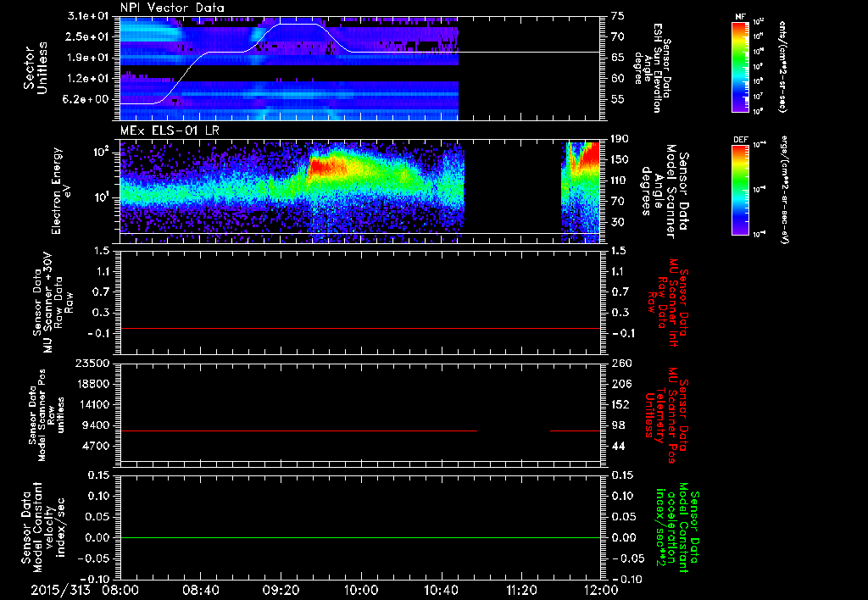Viewport: 868px width, 600px height.
Task: Click the "18800" scanner position tick label
Action: [93, 384]
